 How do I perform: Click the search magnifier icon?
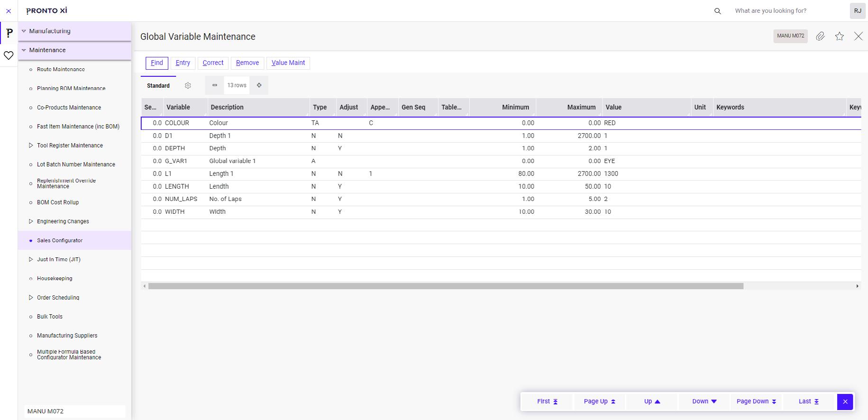[x=717, y=11]
